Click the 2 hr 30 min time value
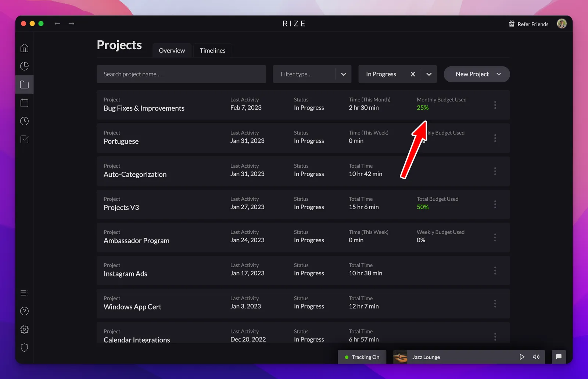The image size is (588, 379). pyautogui.click(x=363, y=108)
